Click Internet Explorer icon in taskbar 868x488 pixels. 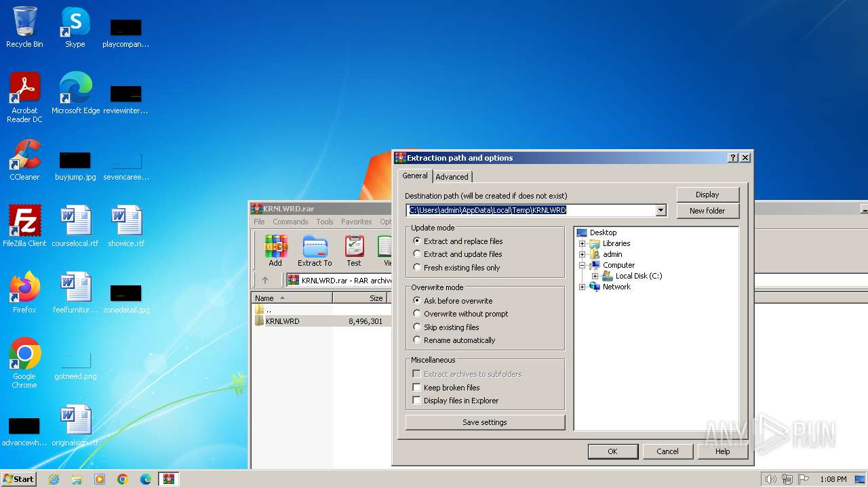[54, 479]
